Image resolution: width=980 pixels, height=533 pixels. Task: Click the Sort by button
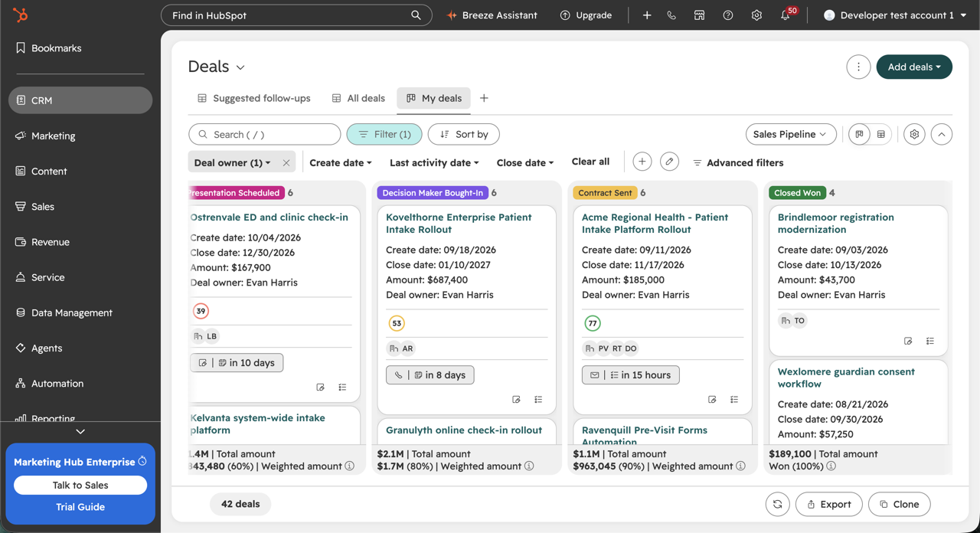(x=464, y=134)
